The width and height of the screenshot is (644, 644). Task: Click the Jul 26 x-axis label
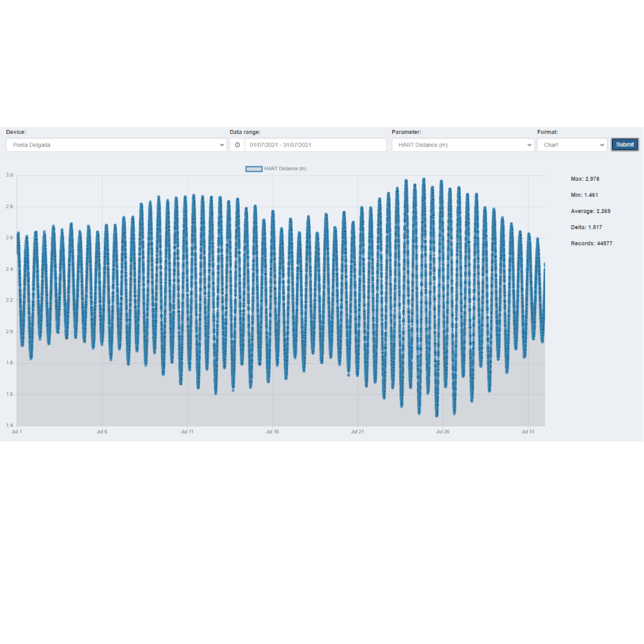442,431
